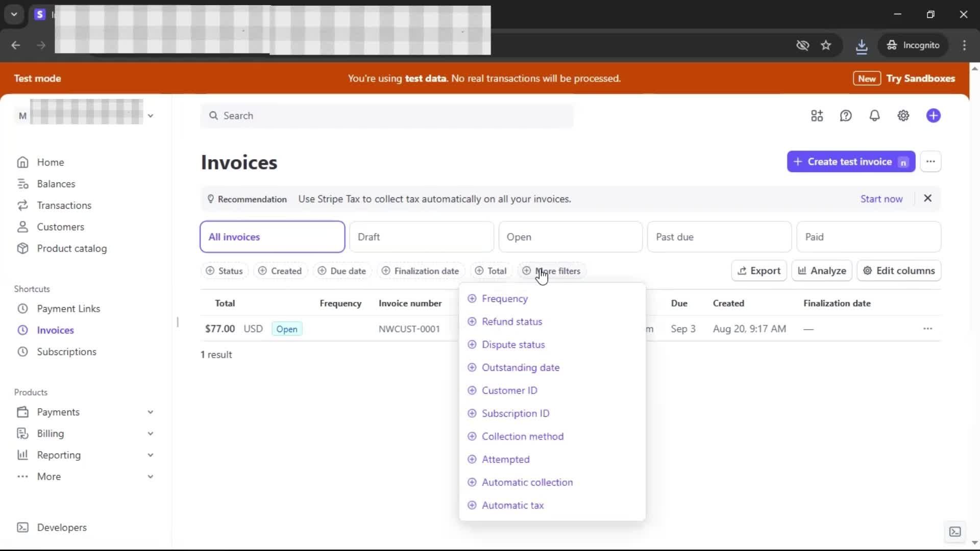
Task: Open Product catalog in sidebar
Action: coord(71,248)
